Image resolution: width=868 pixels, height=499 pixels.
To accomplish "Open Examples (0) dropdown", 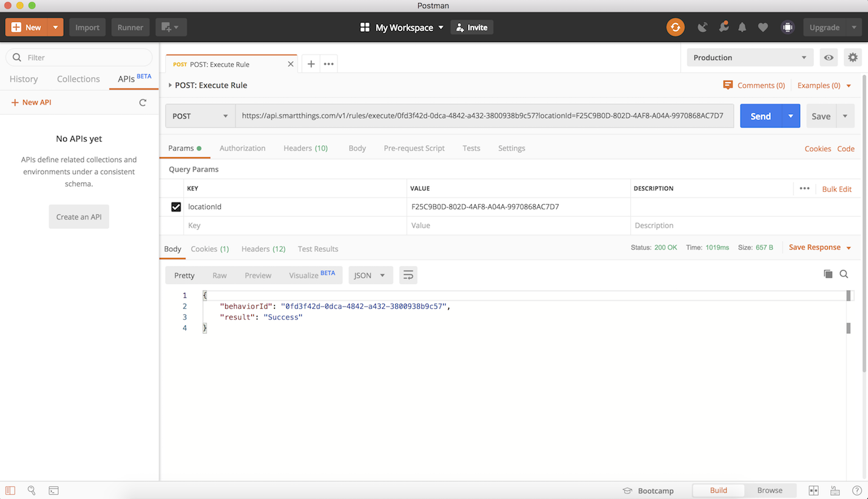I will [824, 86].
